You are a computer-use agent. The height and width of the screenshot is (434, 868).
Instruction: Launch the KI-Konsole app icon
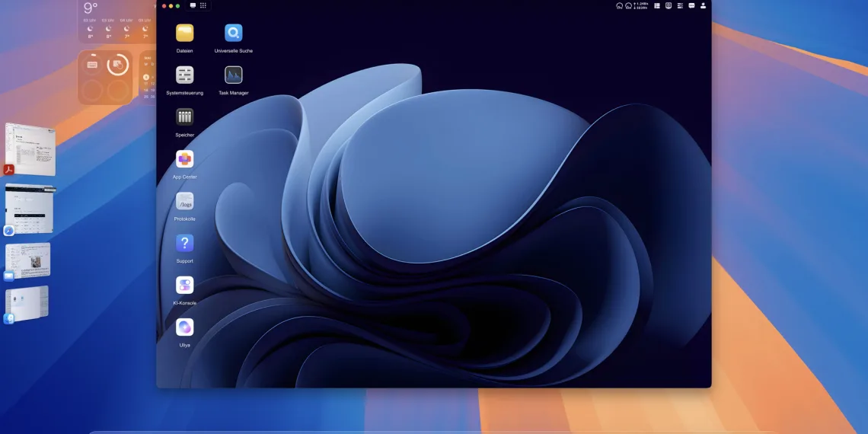pyautogui.click(x=184, y=285)
